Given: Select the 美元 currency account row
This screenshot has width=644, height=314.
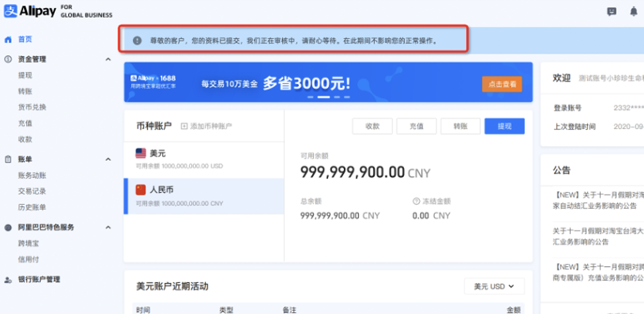Looking at the screenshot, I should coord(204,159).
